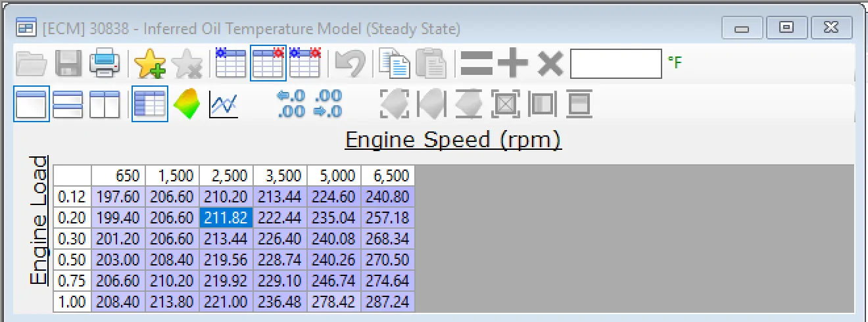Switch to single-pane layout icon
868x322 pixels.
(32, 104)
